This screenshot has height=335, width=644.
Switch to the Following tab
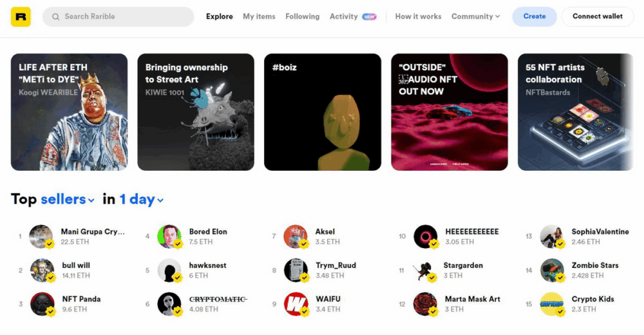(x=302, y=17)
